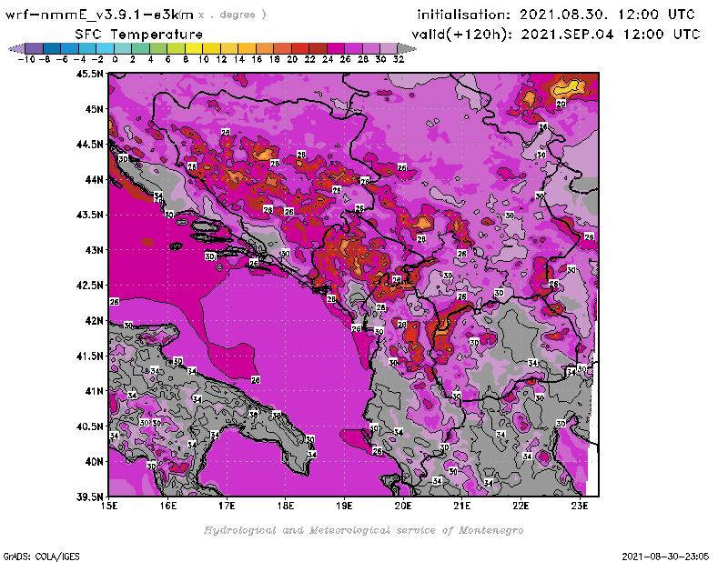Click the '39.5N' latitude axis label
The image size is (728, 562).
[x=89, y=497]
